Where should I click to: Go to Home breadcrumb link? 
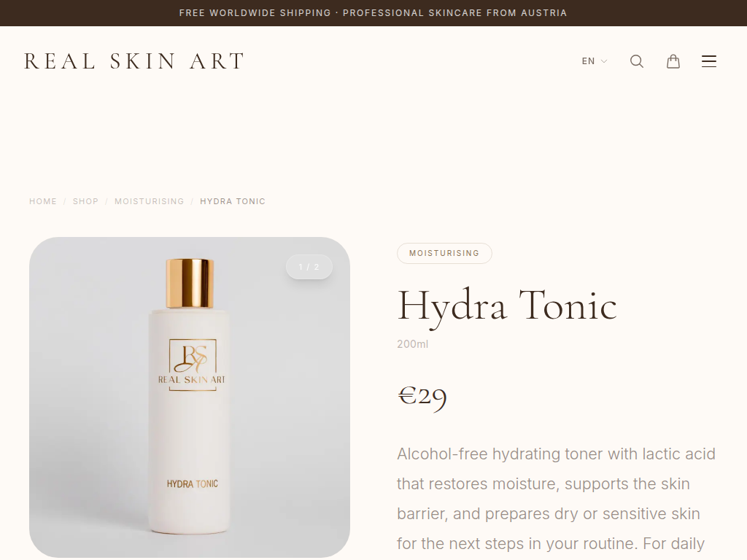(x=43, y=201)
